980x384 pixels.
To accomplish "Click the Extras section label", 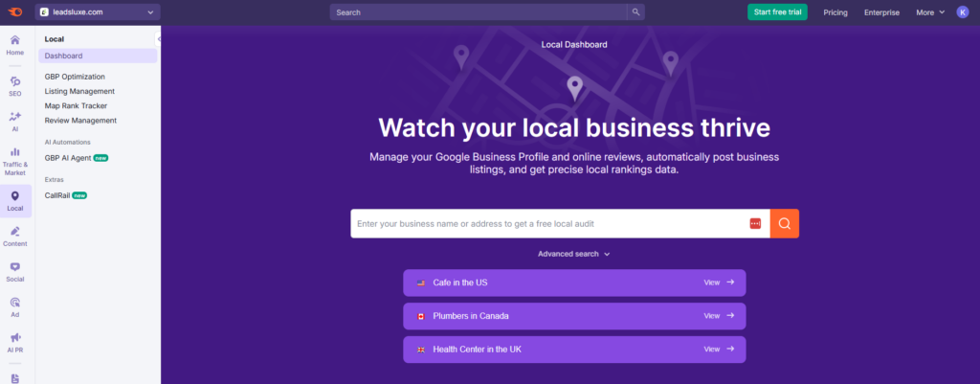I will point(54,179).
